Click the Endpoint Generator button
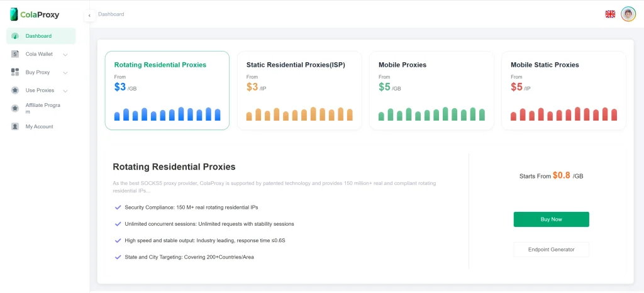The width and height of the screenshot is (644, 293). click(551, 250)
